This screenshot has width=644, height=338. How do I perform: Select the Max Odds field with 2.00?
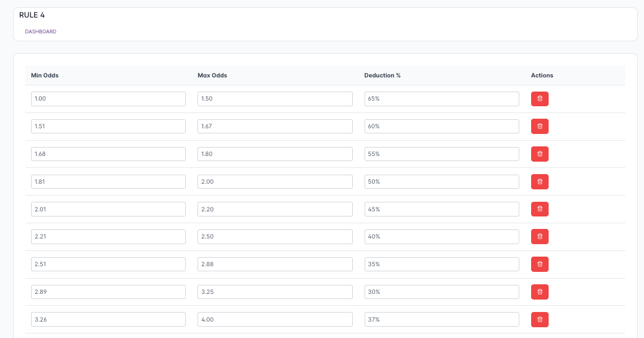(x=275, y=182)
